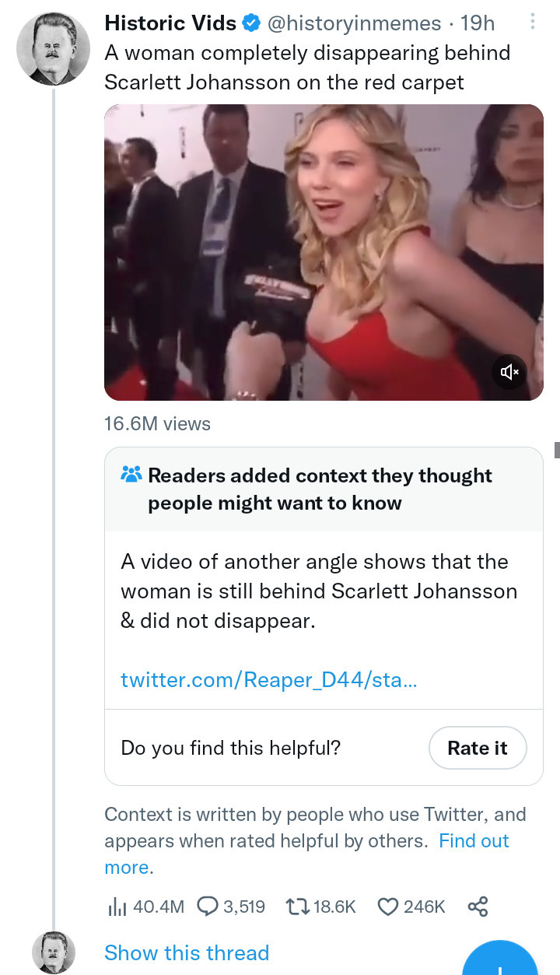The height and width of the screenshot is (975, 560).
Task: Follow the Find out more link
Action: click(474, 841)
